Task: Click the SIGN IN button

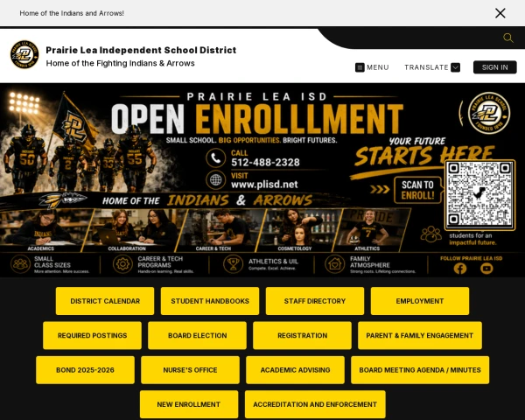Action: [x=495, y=67]
